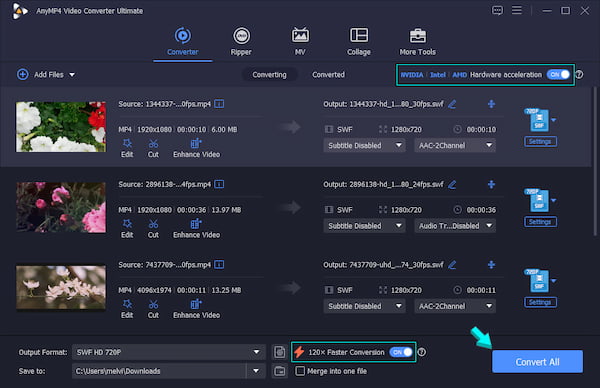Show info for source 2896138 file
The height and width of the screenshot is (388, 600).
(219, 184)
